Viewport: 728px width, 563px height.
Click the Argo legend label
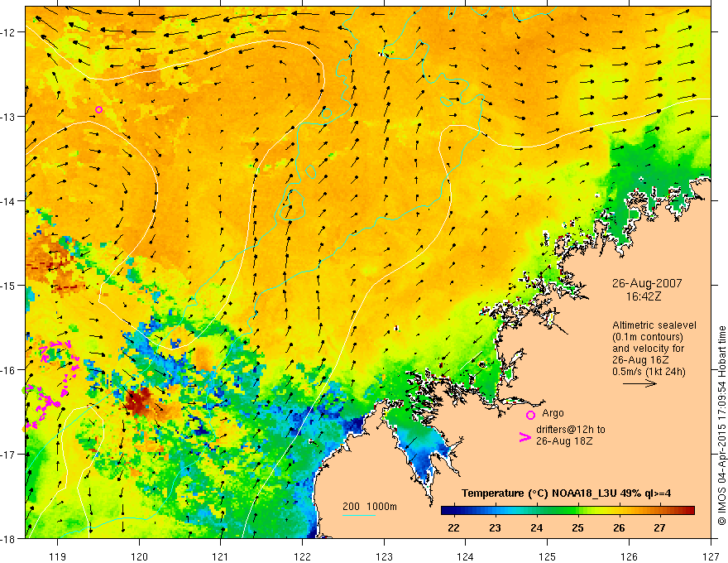[x=553, y=413]
